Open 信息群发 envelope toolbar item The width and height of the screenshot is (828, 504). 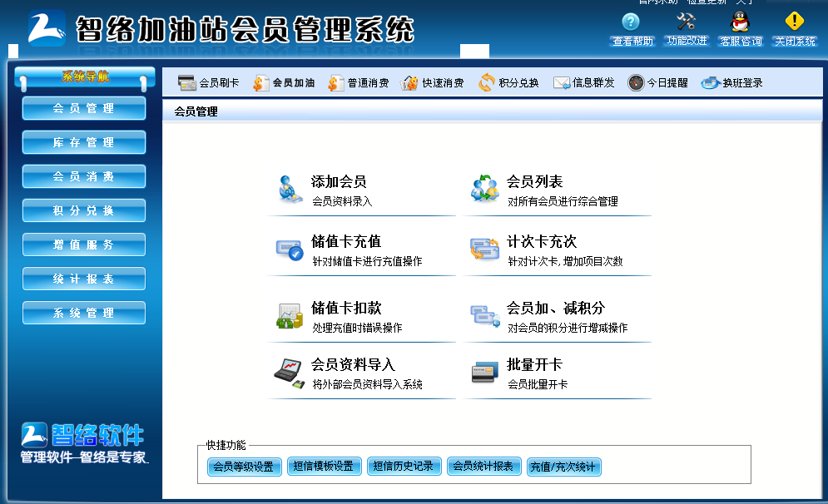point(583,83)
